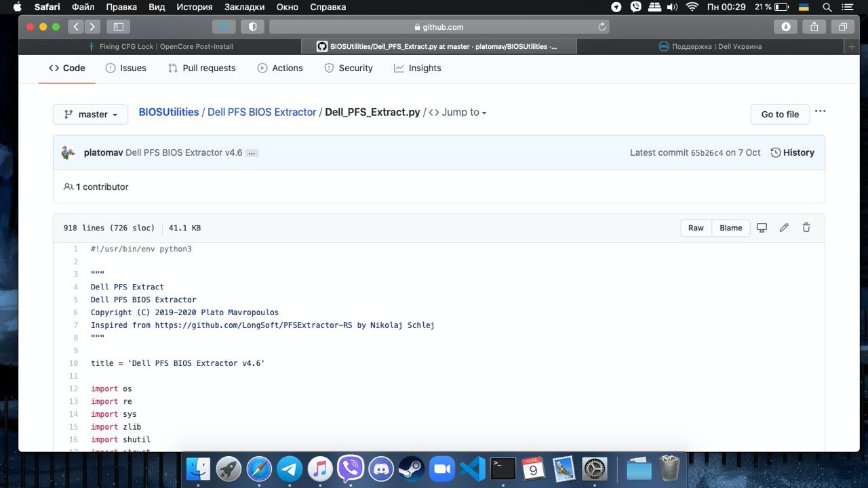Image resolution: width=868 pixels, height=488 pixels.
Task: Open System Preferences from the Dock
Action: (x=595, y=468)
